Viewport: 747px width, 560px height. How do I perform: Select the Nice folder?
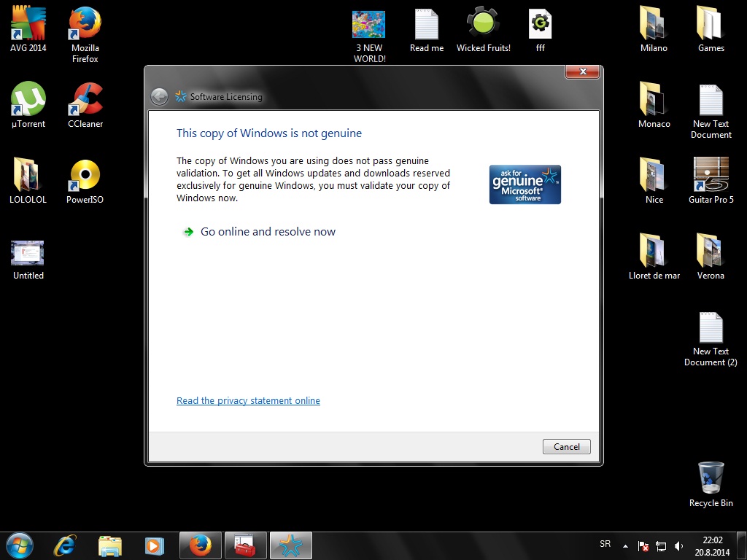[654, 180]
